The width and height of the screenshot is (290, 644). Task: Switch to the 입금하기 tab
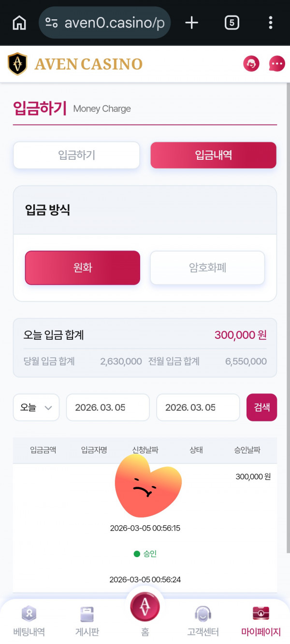76,155
